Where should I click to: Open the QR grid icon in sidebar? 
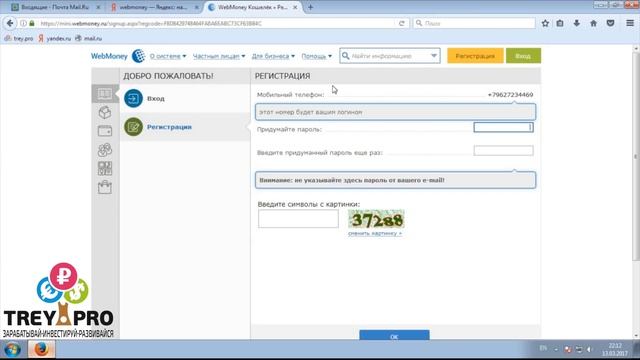(x=104, y=168)
